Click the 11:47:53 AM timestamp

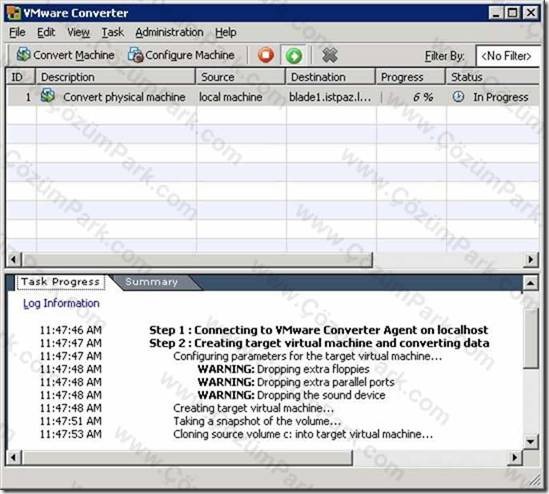(71, 434)
